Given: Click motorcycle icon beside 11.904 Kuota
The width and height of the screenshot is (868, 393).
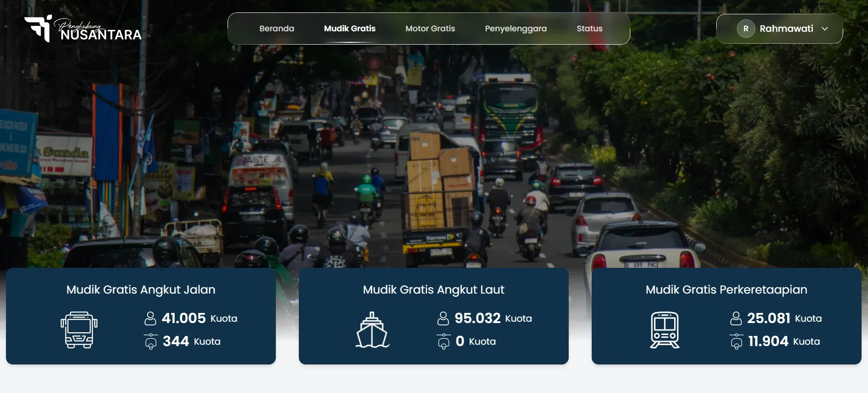Looking at the screenshot, I should pos(737,341).
